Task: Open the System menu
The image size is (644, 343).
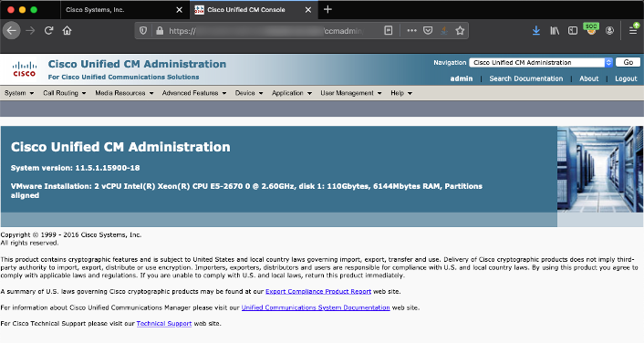Action: (19, 93)
